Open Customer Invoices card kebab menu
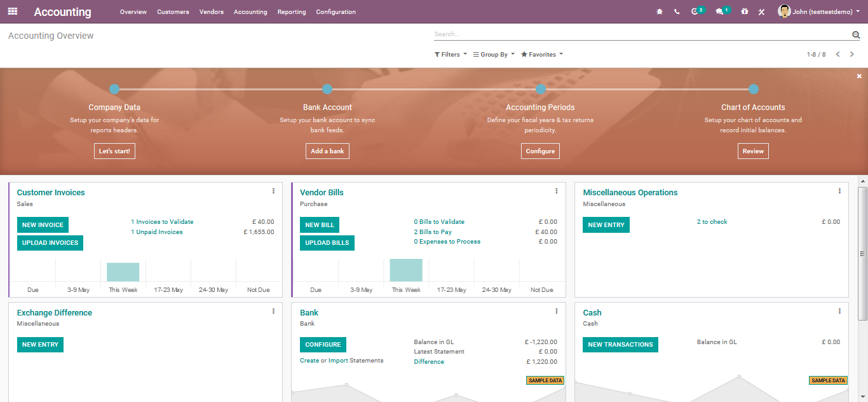This screenshot has width=868, height=402. [273, 191]
